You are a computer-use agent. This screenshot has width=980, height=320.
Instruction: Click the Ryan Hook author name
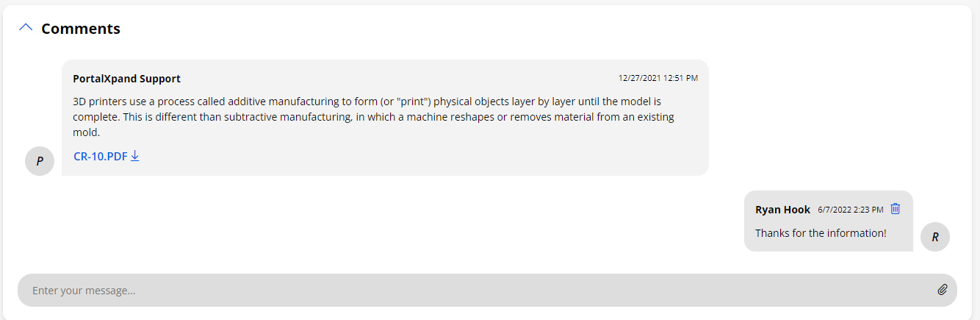pyautogui.click(x=782, y=210)
